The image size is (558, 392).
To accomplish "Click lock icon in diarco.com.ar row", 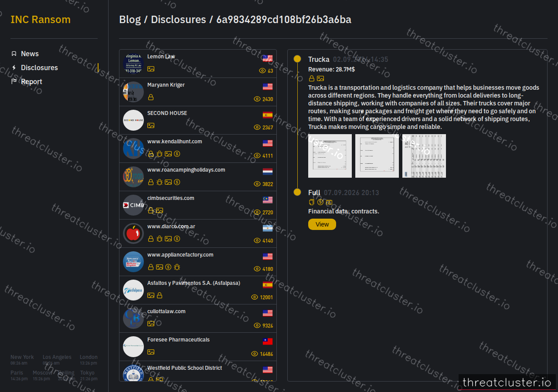I will click(x=151, y=239).
